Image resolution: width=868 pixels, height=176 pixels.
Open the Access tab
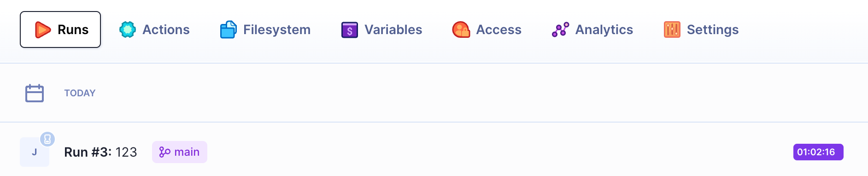click(x=487, y=29)
